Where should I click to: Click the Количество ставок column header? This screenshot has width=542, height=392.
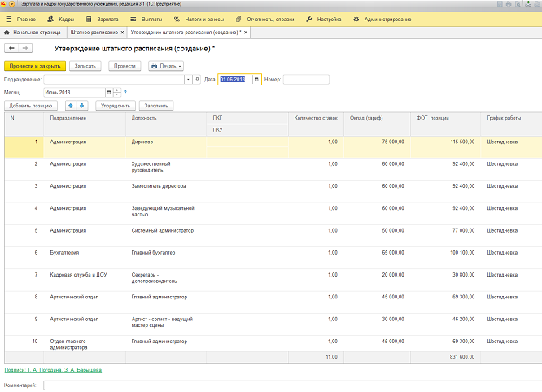tap(317, 124)
